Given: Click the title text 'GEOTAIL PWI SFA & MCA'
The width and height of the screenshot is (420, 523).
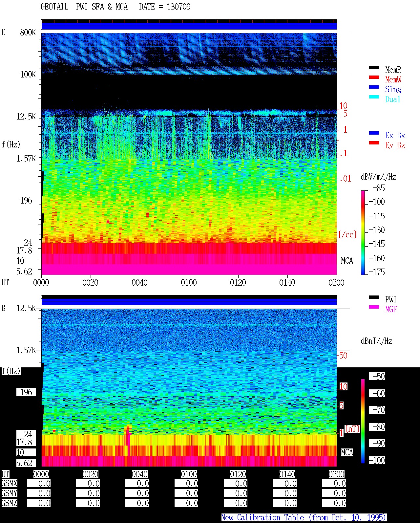Looking at the screenshot, I should (x=84, y=7).
